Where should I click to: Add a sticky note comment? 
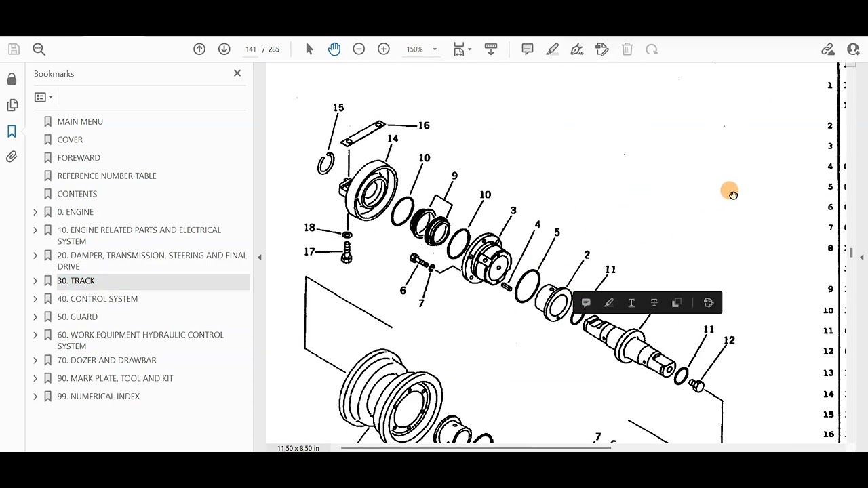point(528,49)
